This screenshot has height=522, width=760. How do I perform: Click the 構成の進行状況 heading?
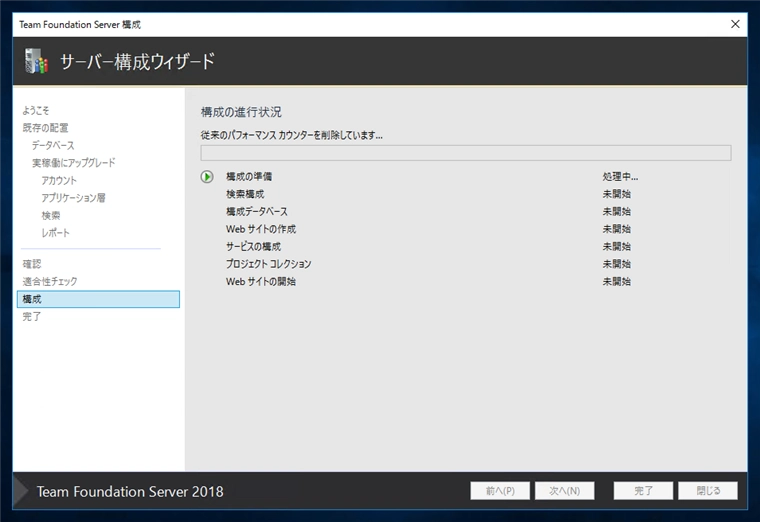point(241,112)
